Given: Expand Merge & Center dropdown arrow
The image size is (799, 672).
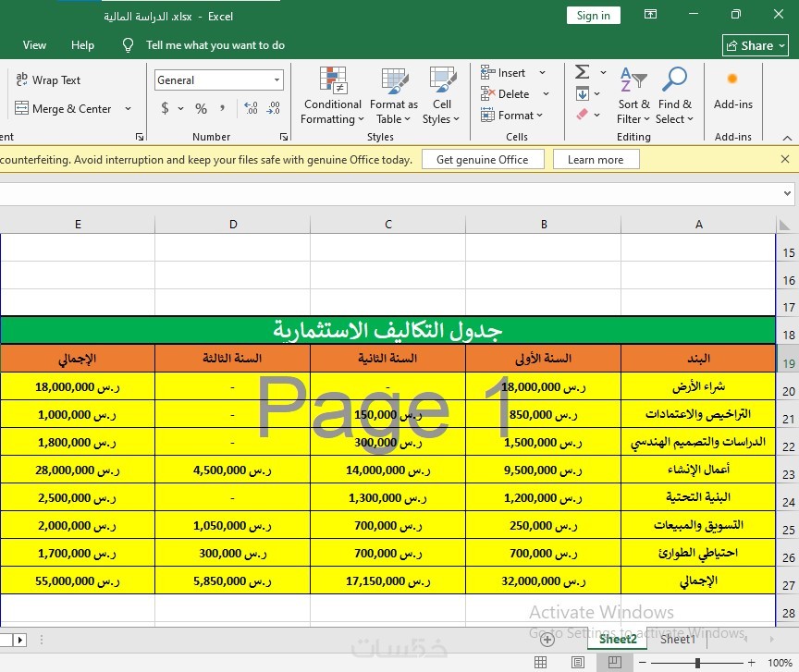Looking at the screenshot, I should coord(128,108).
